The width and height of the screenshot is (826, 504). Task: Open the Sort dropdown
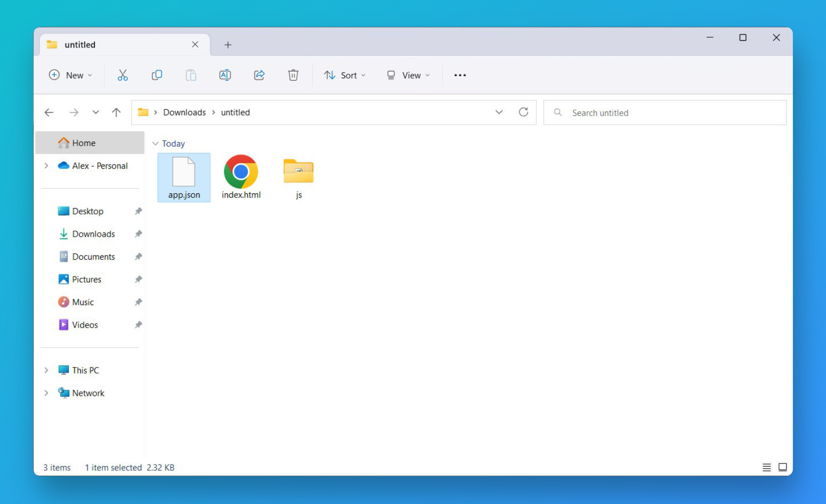coord(345,75)
